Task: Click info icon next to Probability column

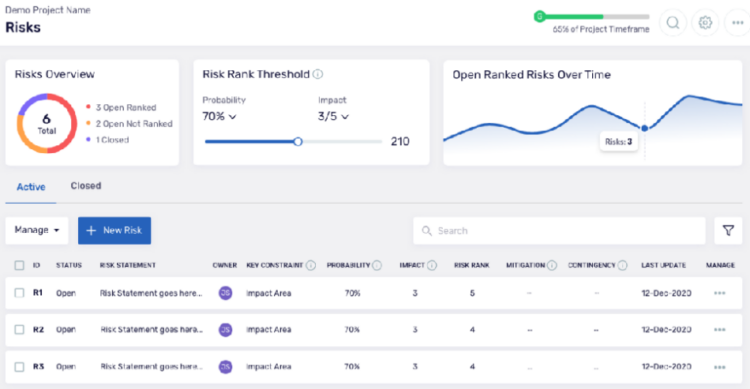Action: 377,265
